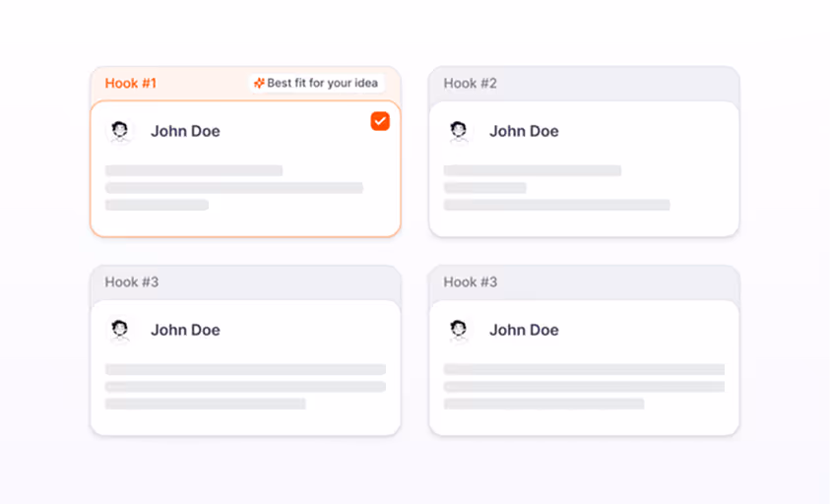Click John Doe avatar in Hook #1 card
Viewport: 830px width, 504px height.
coord(120,131)
